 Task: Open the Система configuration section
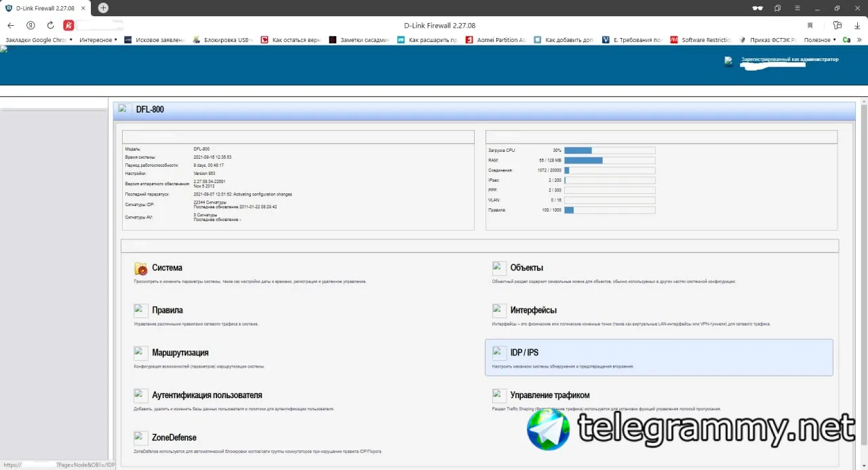(167, 268)
